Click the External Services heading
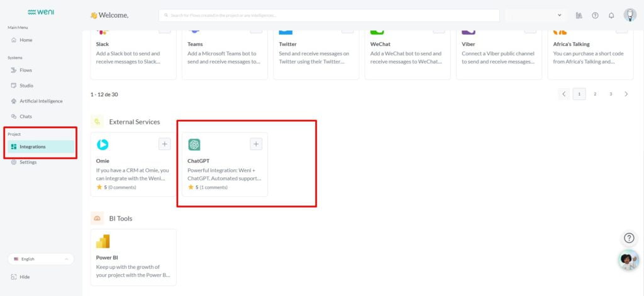The height and width of the screenshot is (296, 644). click(x=135, y=122)
